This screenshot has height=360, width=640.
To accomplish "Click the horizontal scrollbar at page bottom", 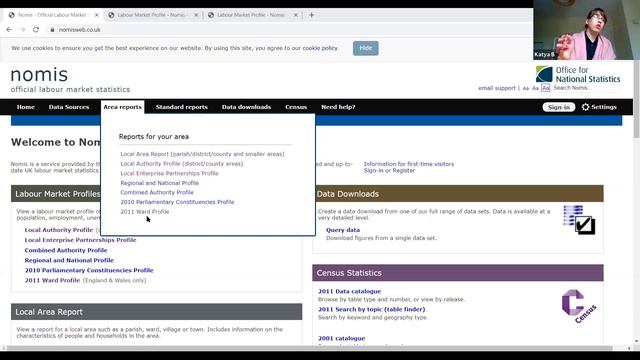I will 309,348.
